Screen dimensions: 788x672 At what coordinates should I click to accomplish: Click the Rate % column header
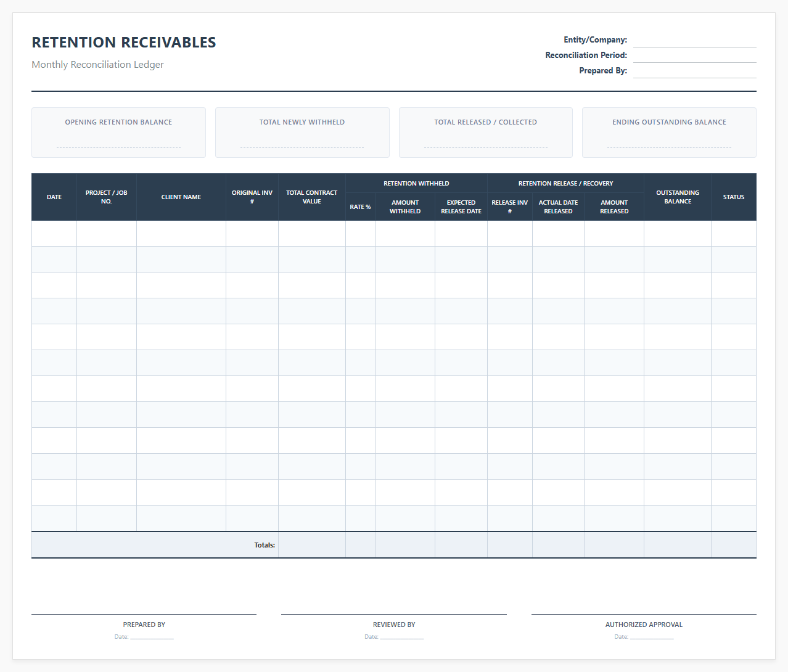361,207
